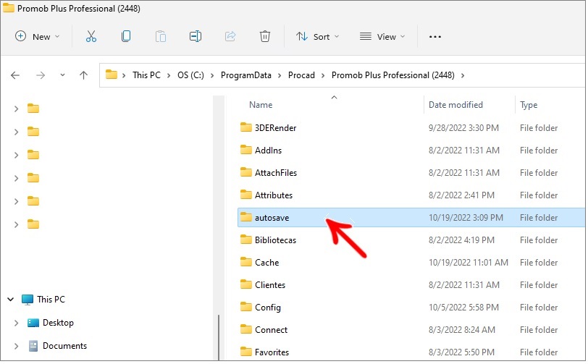Select the Cache folder
The height and width of the screenshot is (364, 588).
411,263
